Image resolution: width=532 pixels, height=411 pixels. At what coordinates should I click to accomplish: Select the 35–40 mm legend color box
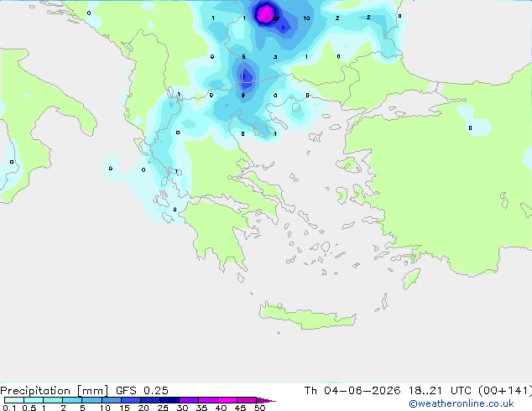coord(207,400)
